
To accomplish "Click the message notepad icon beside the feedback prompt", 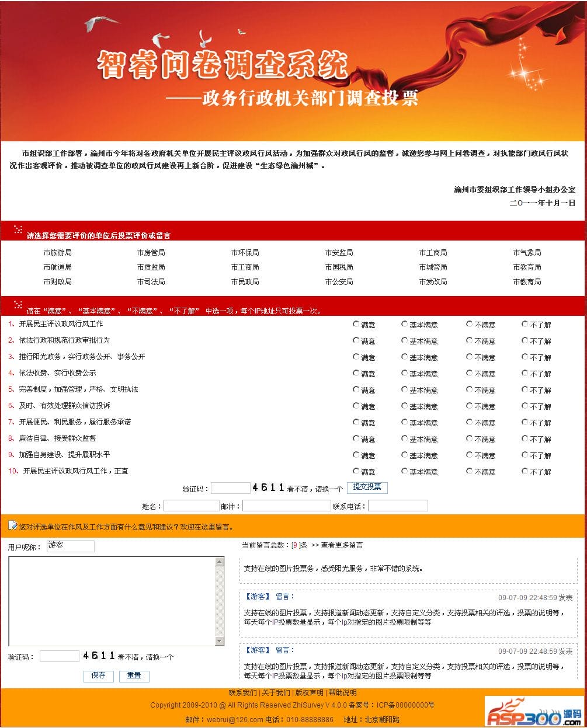I will click(13, 526).
